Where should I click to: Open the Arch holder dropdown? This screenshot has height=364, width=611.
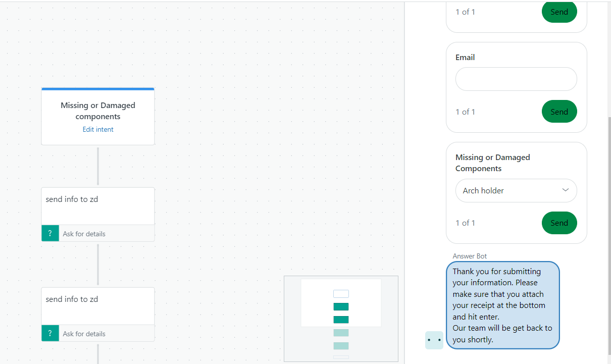(516, 190)
